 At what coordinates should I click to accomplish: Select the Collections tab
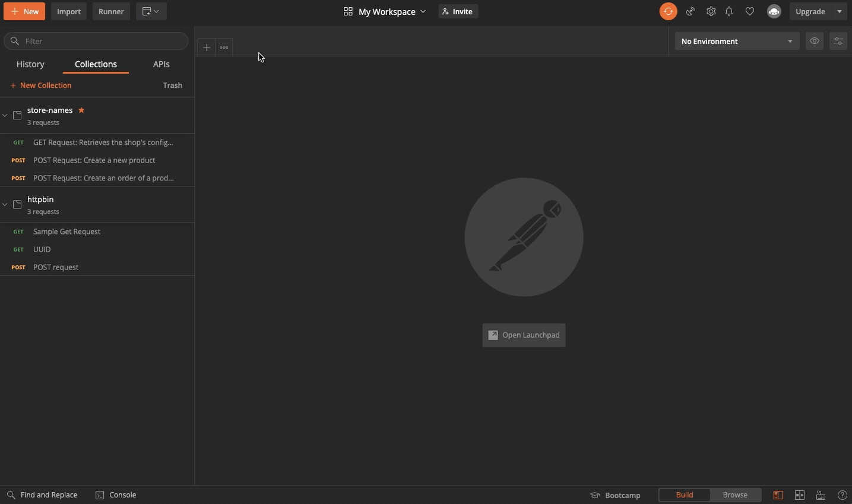pyautogui.click(x=96, y=64)
